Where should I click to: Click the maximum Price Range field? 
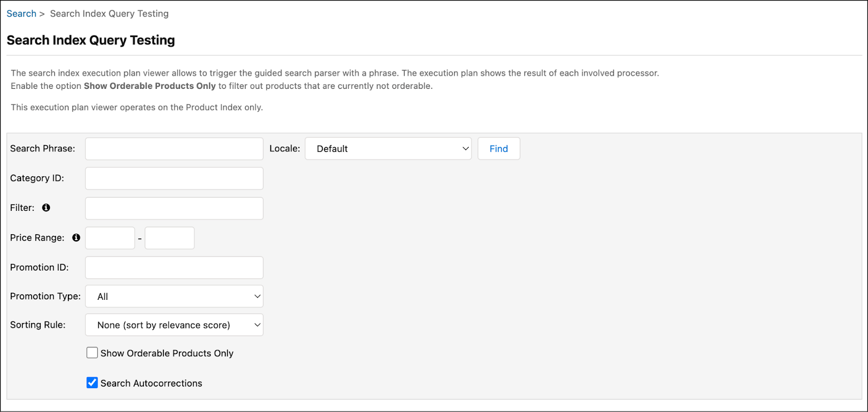click(169, 238)
